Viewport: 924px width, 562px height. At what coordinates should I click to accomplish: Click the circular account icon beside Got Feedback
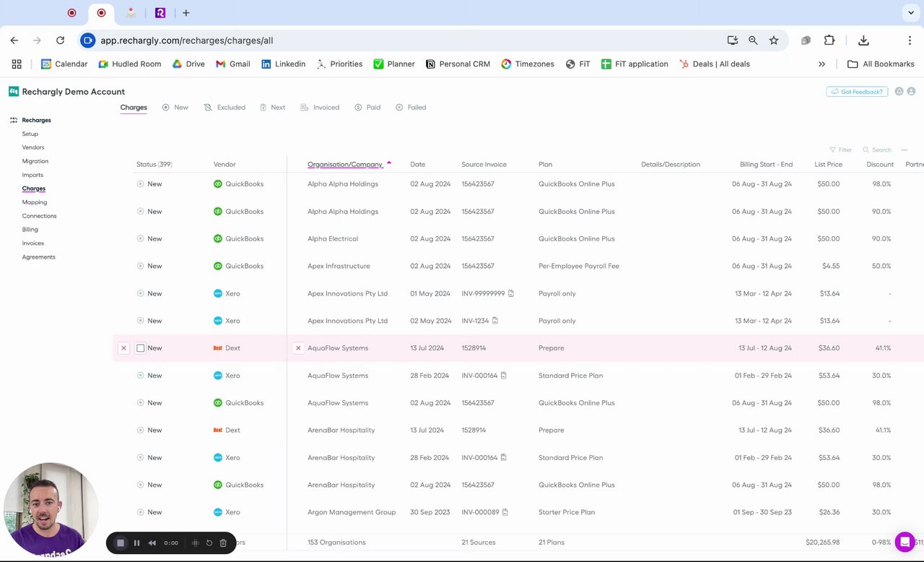899,92
